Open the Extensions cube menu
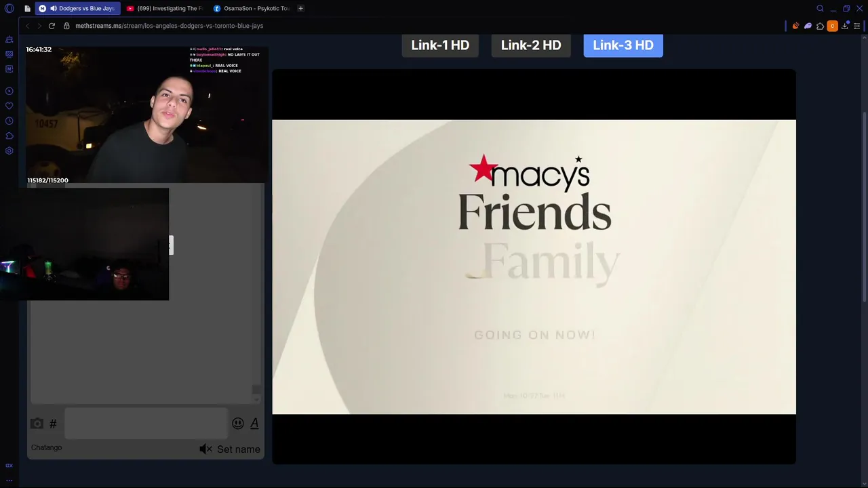Image resolution: width=868 pixels, height=488 pixels. 820,26
